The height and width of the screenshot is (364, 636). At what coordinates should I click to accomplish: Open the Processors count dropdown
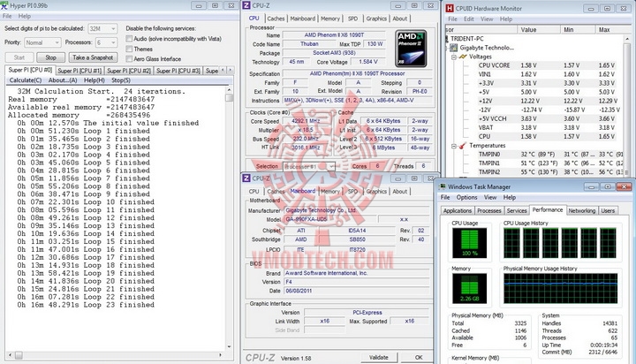[106, 42]
